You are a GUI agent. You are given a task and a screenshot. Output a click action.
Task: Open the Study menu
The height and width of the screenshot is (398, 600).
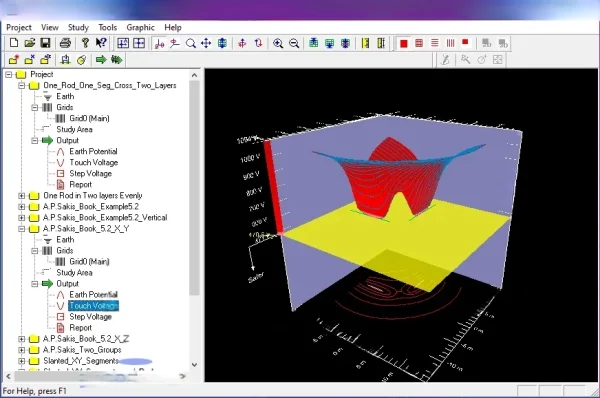(x=78, y=28)
